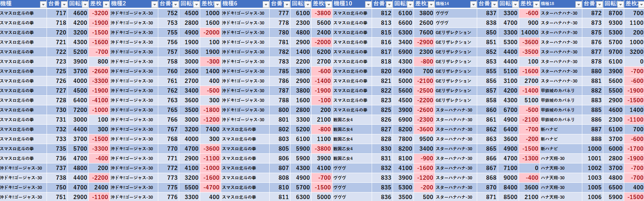Select the 5600 差枚 cell in row 778
The height and width of the screenshot is (201, 644).
322,23
